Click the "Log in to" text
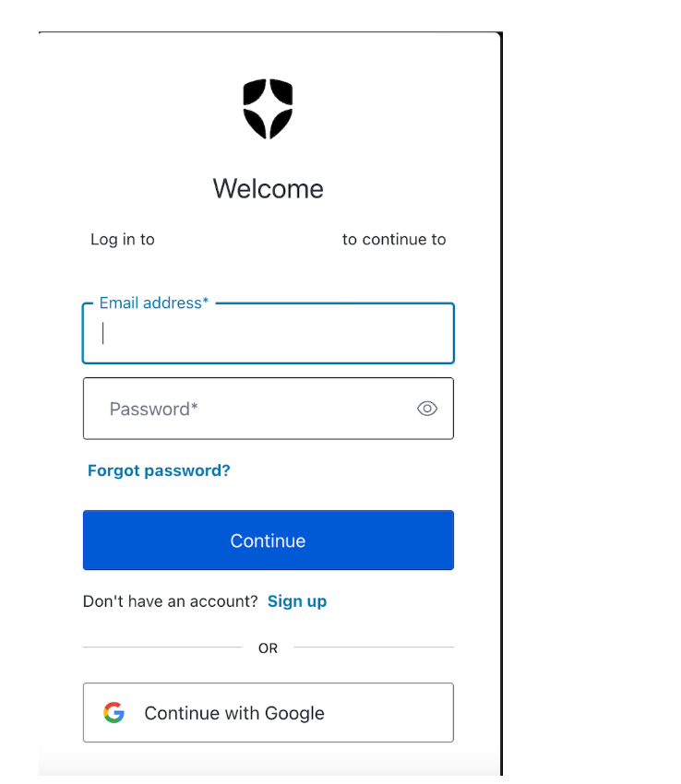This screenshot has width=681, height=784. coord(123,240)
